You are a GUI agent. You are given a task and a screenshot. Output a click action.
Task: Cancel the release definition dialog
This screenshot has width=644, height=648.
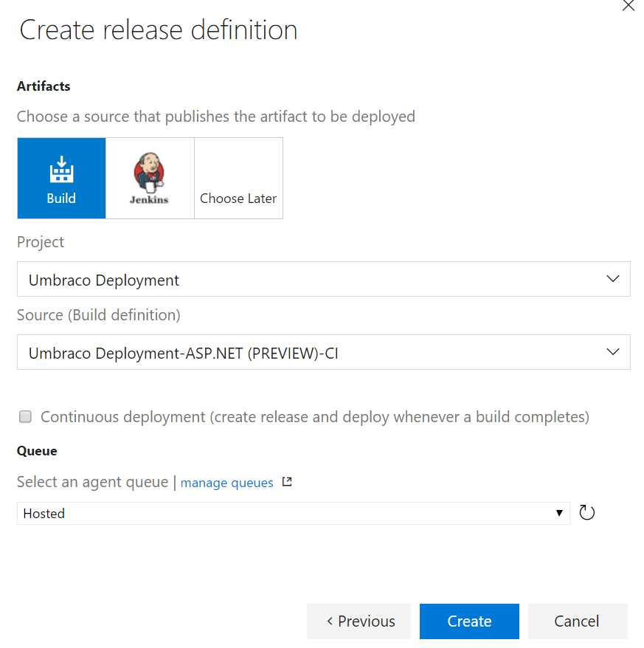pos(577,621)
